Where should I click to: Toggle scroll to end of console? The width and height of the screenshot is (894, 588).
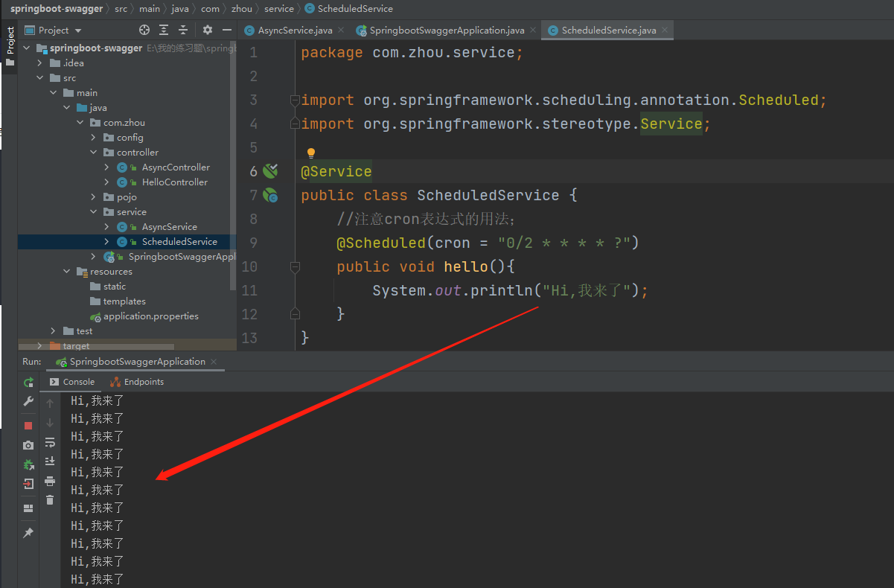click(50, 461)
